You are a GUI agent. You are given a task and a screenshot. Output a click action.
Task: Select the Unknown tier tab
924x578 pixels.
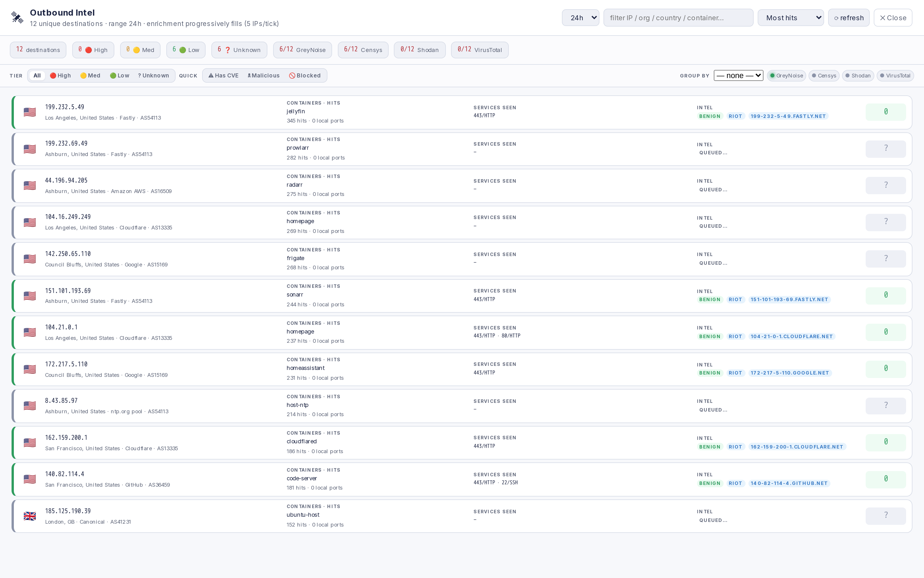pyautogui.click(x=154, y=76)
